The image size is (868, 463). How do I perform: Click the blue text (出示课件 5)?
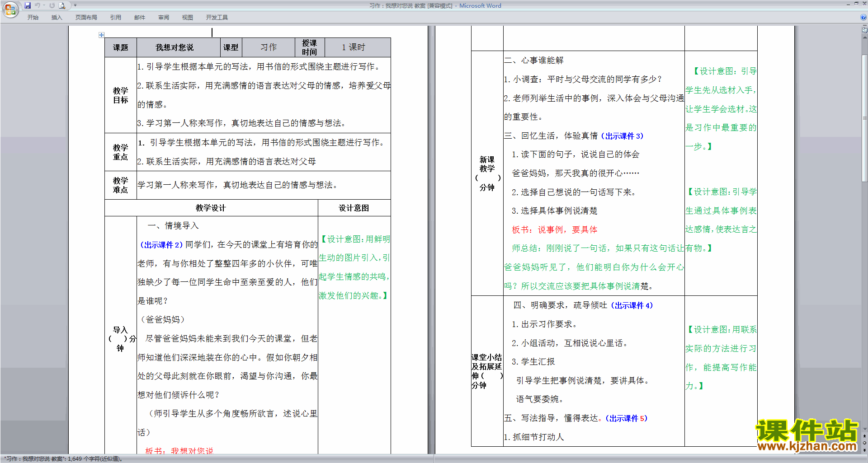pos(626,418)
